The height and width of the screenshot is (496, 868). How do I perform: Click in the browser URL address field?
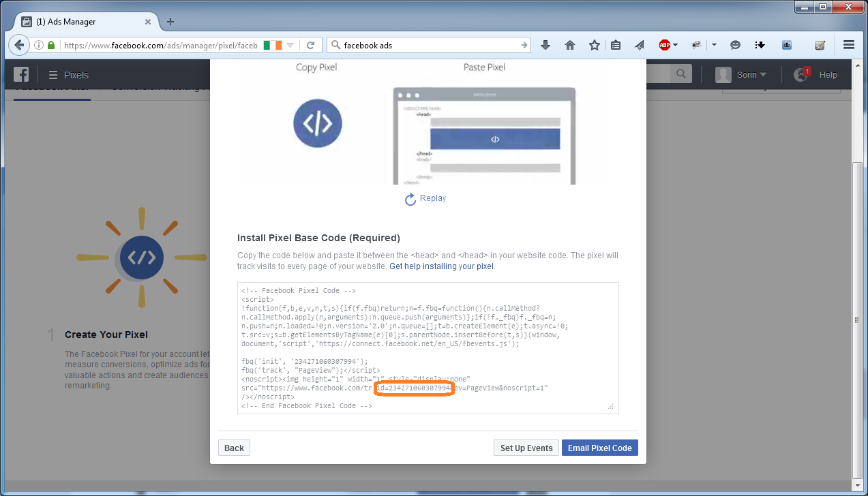point(160,46)
